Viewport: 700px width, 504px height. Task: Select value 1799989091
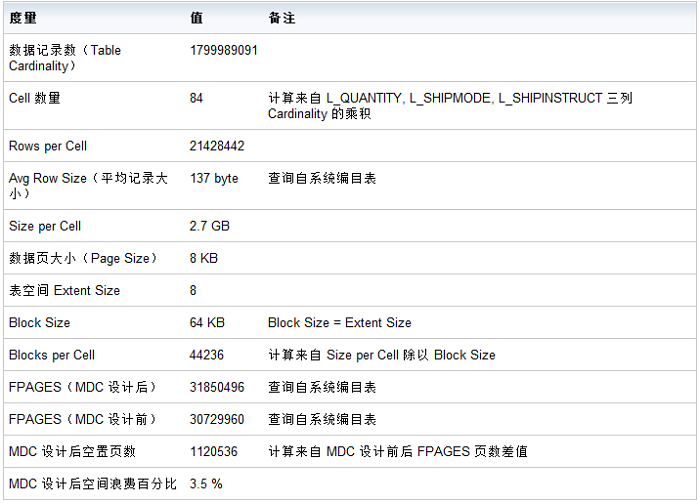[x=224, y=50]
